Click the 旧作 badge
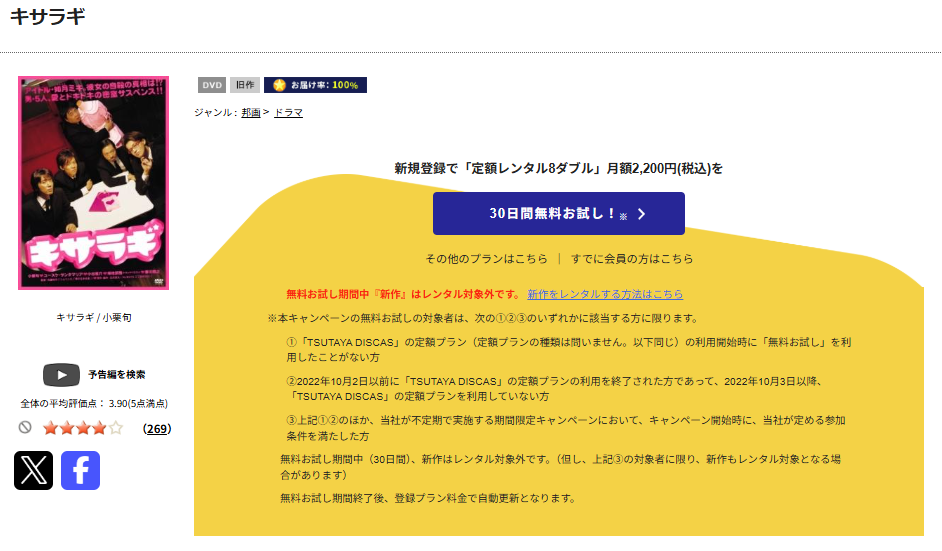Viewport: 942px width, 551px height. click(245, 85)
